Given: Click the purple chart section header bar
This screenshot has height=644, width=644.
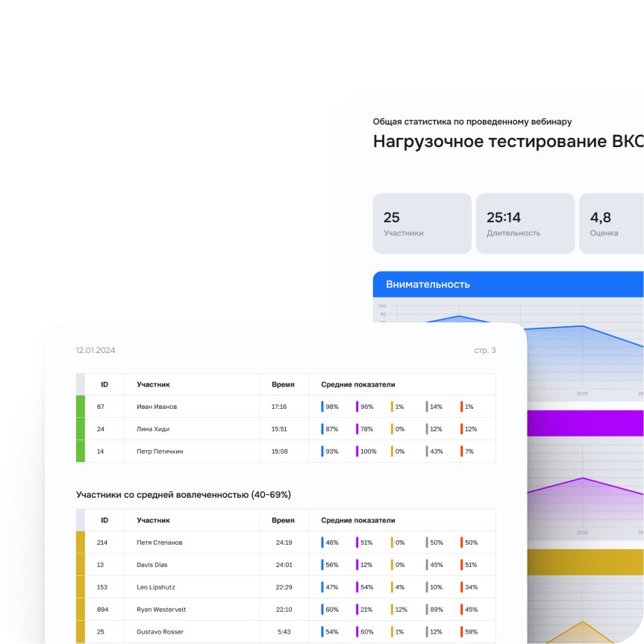Looking at the screenshot, I should tap(585, 423).
